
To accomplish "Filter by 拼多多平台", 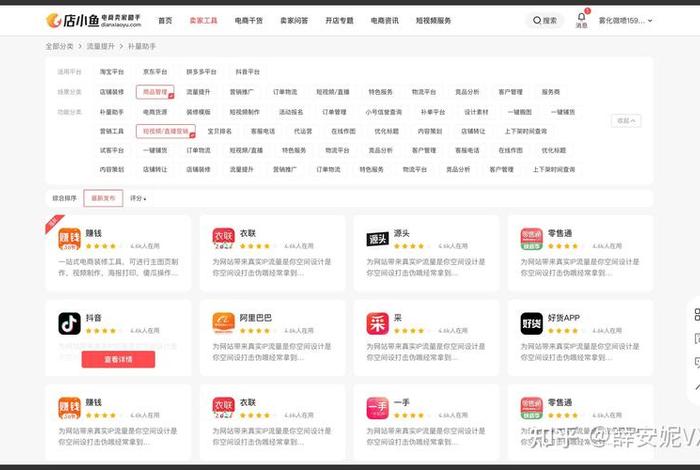I will click(x=201, y=72).
